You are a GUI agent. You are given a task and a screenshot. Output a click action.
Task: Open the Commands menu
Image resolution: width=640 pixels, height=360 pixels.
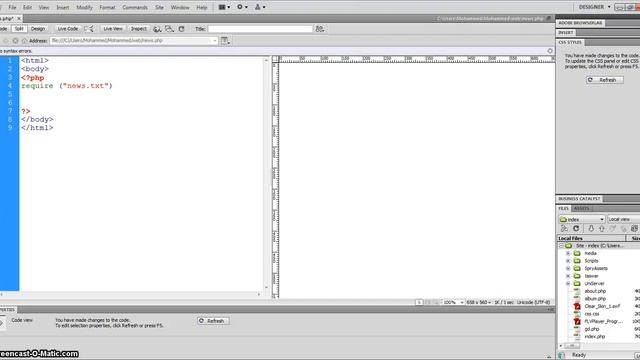click(x=135, y=7)
